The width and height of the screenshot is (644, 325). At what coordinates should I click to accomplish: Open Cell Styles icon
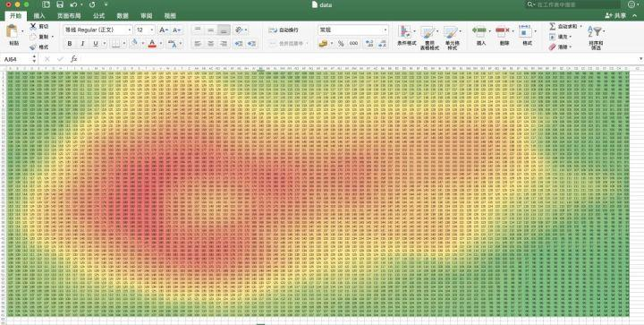coord(451,32)
